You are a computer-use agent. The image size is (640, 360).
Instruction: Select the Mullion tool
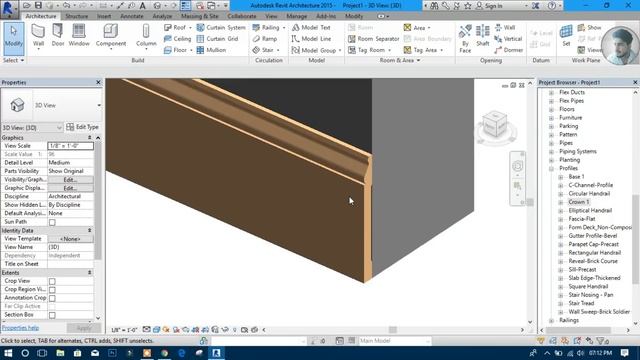[211, 50]
